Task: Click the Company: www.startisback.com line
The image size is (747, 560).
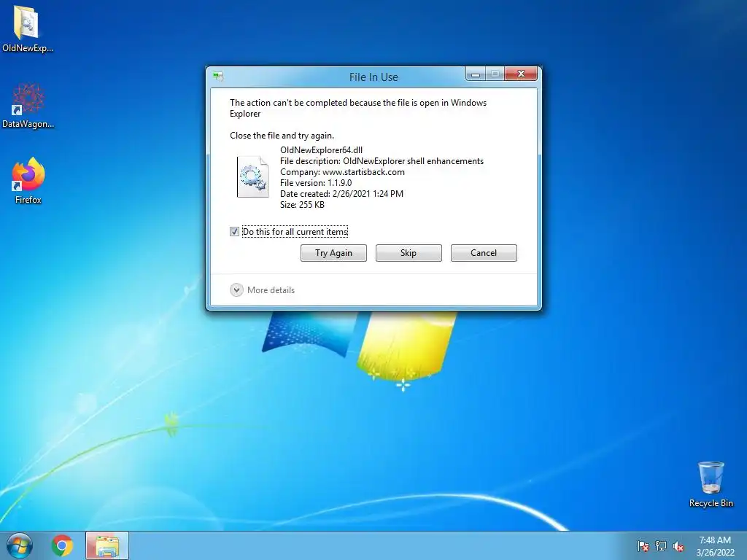Action: [342, 172]
